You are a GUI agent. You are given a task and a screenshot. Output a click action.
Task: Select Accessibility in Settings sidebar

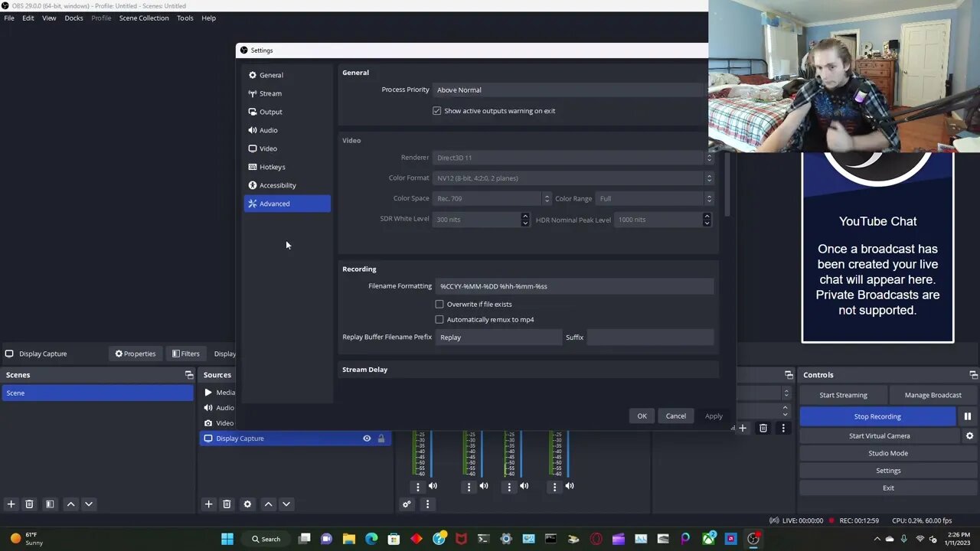(287, 185)
